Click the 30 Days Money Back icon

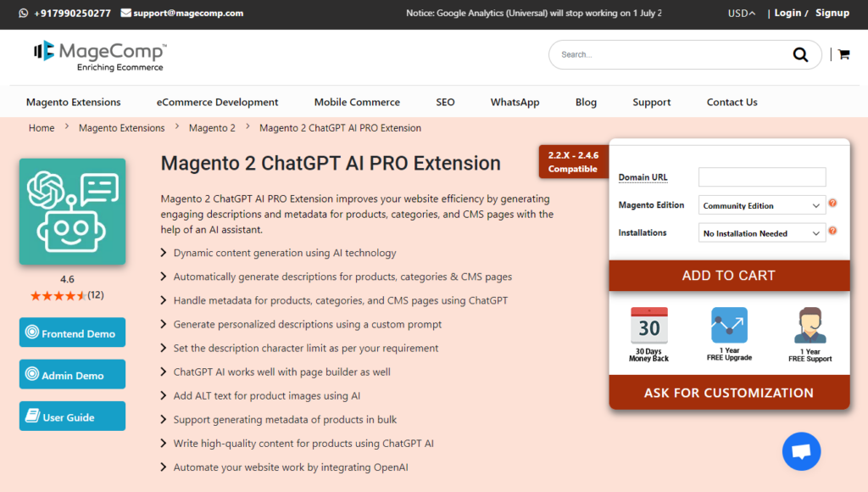click(x=648, y=326)
